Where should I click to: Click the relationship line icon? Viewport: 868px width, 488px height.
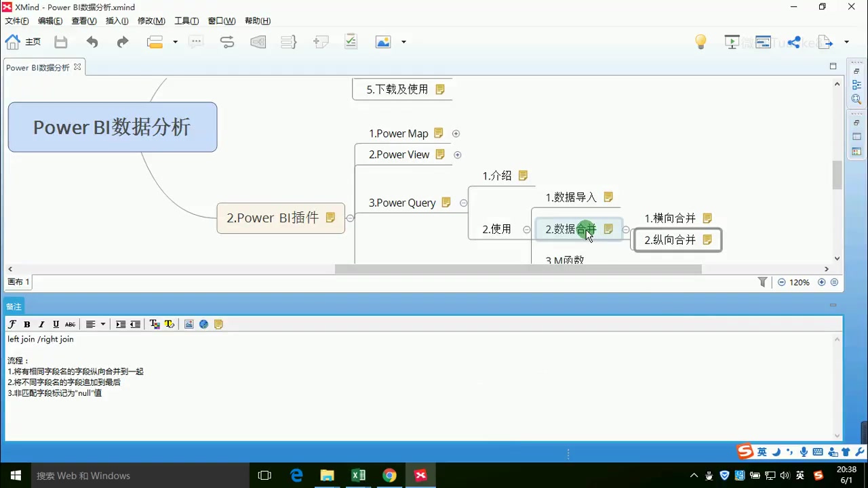coord(227,42)
